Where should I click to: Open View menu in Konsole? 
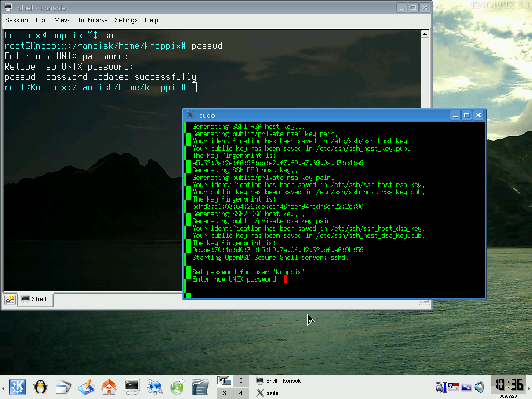[x=62, y=20]
